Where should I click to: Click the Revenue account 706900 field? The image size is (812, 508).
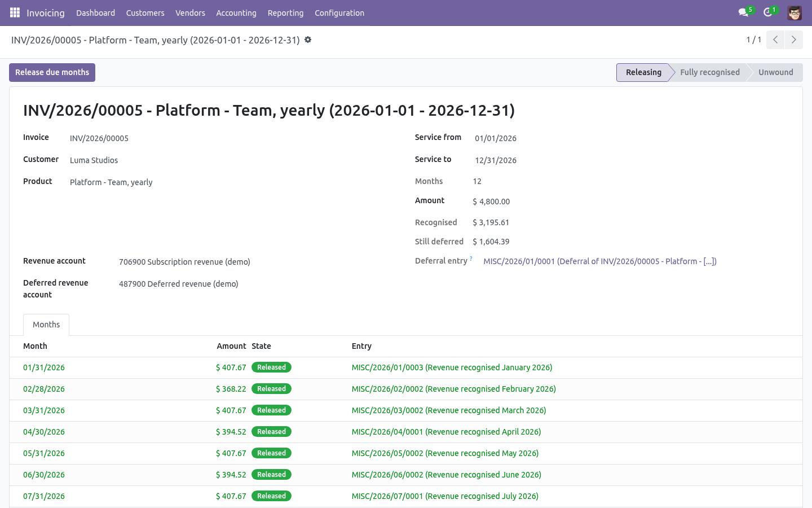(x=184, y=262)
